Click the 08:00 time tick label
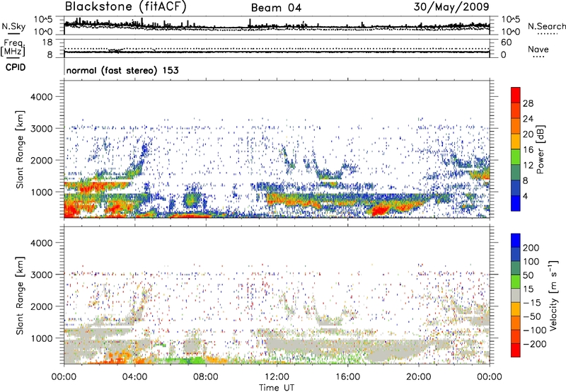The height and width of the screenshot is (392, 566). (x=206, y=377)
